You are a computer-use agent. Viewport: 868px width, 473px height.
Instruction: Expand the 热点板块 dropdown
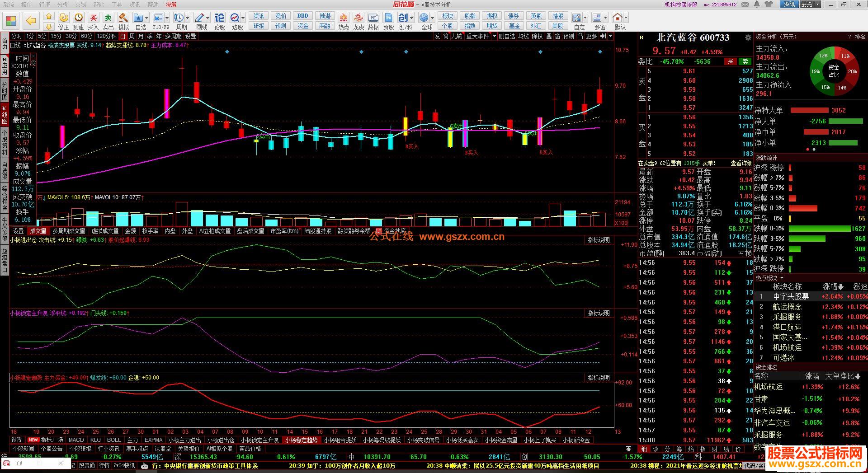[782, 278]
